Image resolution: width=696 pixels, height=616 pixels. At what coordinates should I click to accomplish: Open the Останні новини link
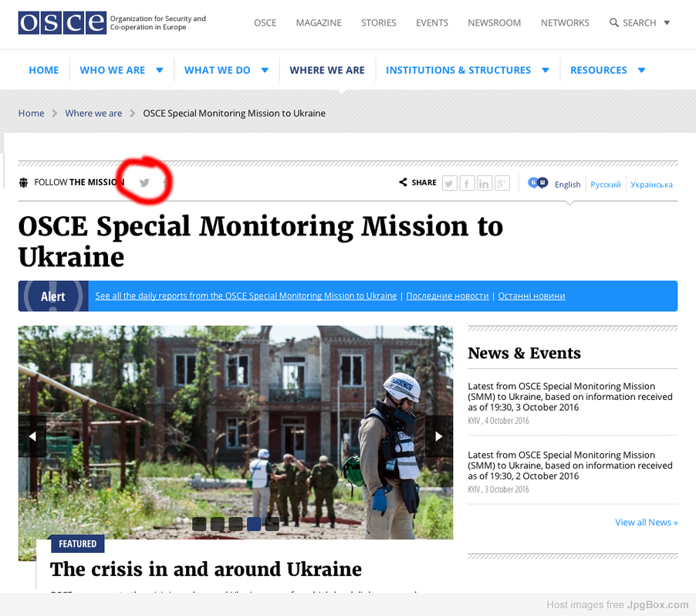532,296
